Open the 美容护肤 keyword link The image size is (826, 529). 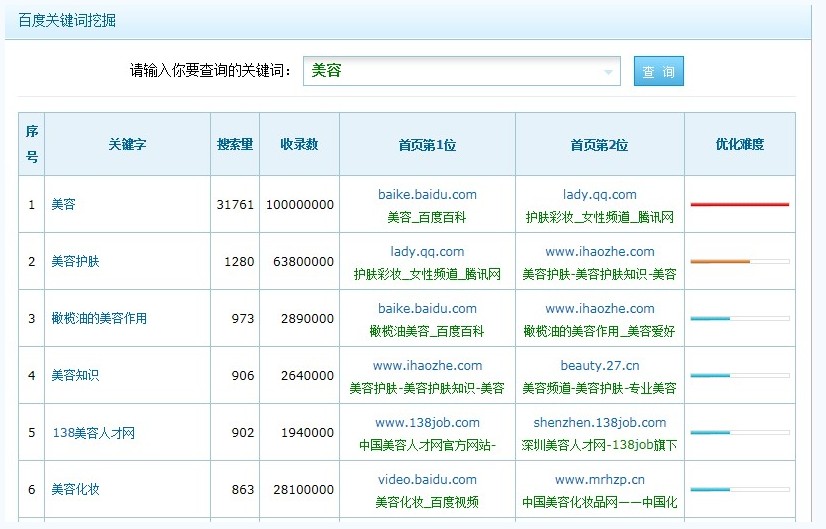[76, 262]
